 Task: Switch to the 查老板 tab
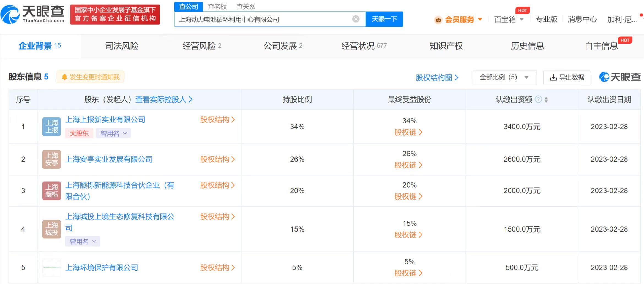pos(218,7)
